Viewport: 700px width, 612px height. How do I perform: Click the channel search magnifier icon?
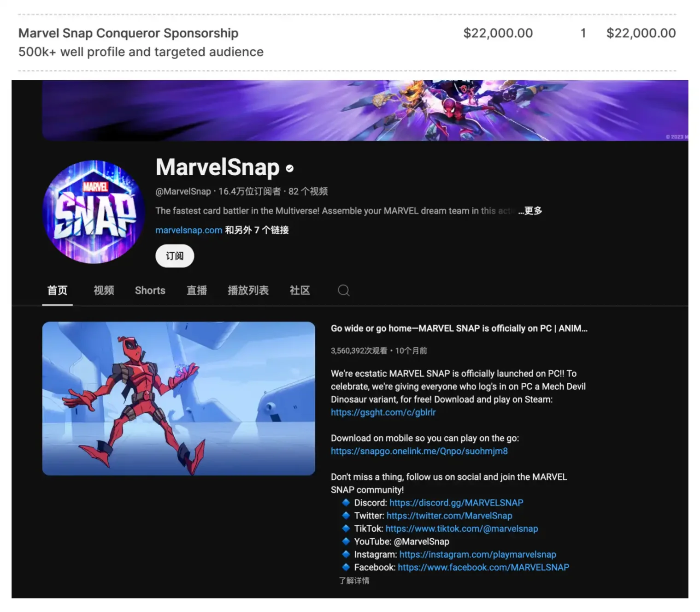click(343, 291)
